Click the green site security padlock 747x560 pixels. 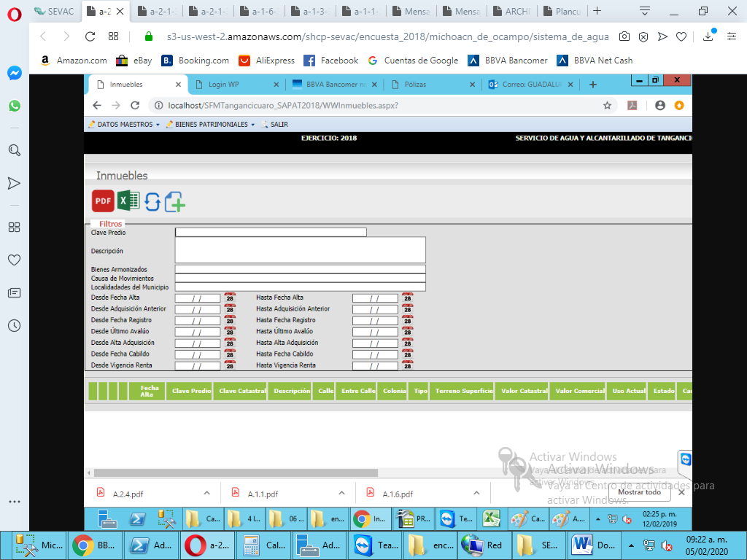coord(149,36)
